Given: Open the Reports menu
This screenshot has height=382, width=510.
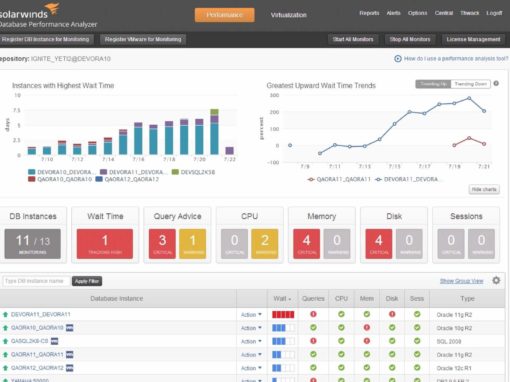Looking at the screenshot, I should click(369, 13).
